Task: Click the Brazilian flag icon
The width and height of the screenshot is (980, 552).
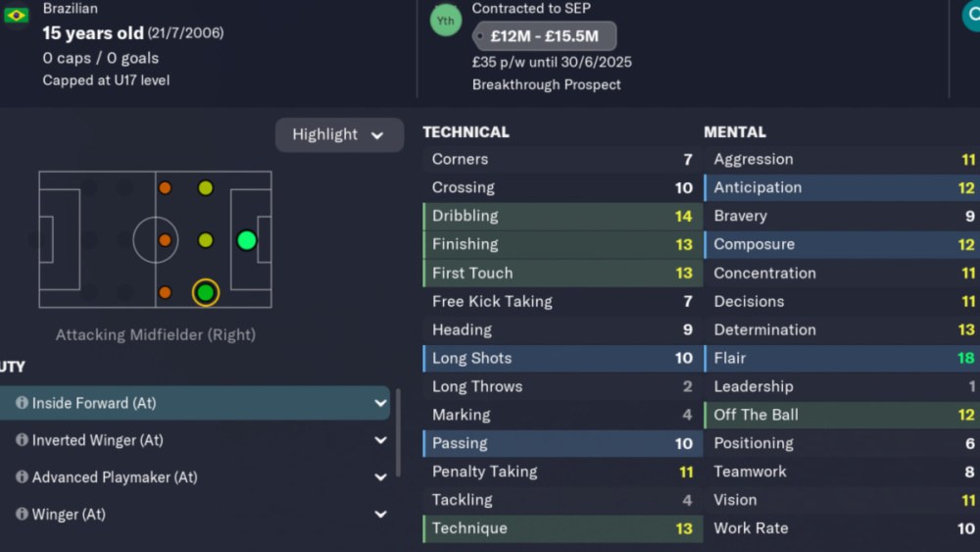Action: (x=16, y=15)
